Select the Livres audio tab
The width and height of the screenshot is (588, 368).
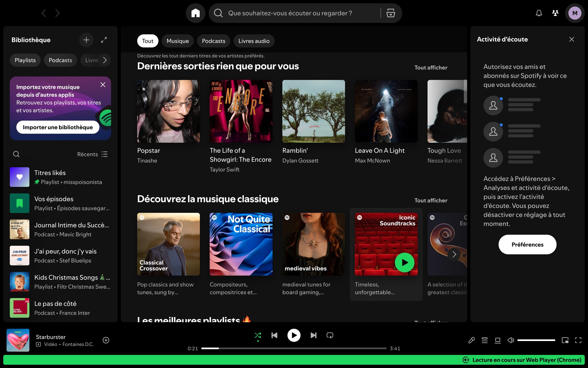tap(254, 41)
